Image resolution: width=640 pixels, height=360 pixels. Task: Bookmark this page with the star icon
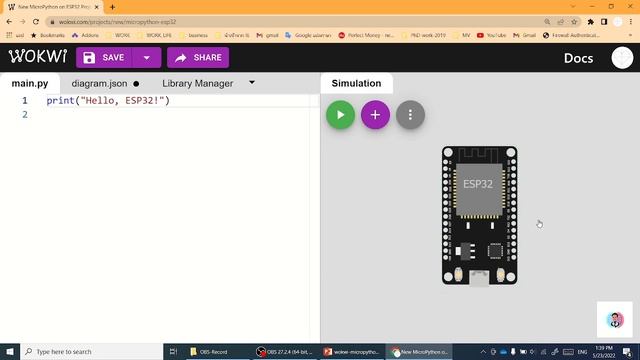pyautogui.click(x=574, y=22)
